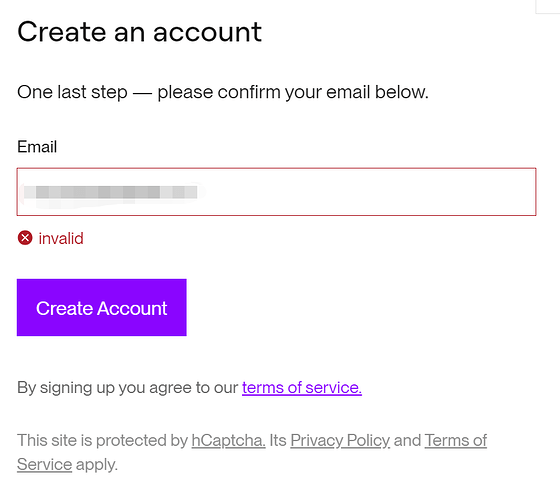Click empty space inside the Email field
The width and height of the screenshot is (560, 500).
[368, 192]
